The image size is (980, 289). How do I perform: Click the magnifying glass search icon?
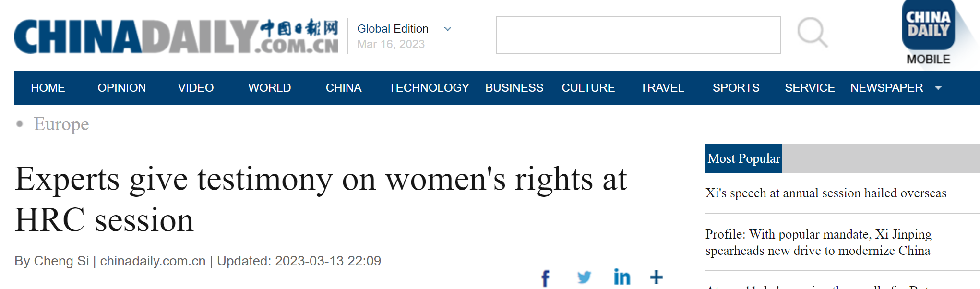coord(813,33)
